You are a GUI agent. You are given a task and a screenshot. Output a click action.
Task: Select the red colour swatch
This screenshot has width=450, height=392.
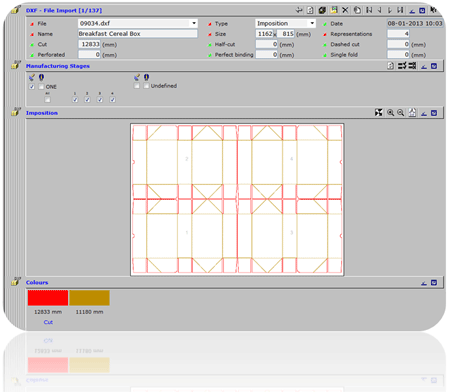[48, 298]
